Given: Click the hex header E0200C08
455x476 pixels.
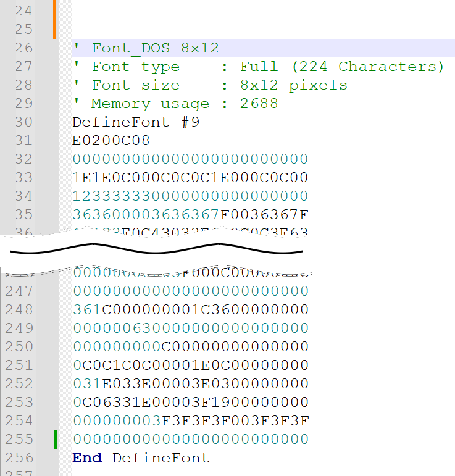Looking at the screenshot, I should [x=111, y=141].
